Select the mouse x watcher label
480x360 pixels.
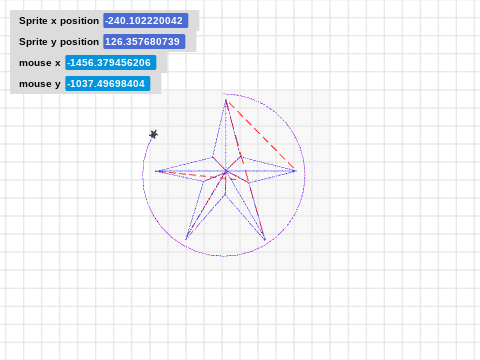click(x=40, y=63)
